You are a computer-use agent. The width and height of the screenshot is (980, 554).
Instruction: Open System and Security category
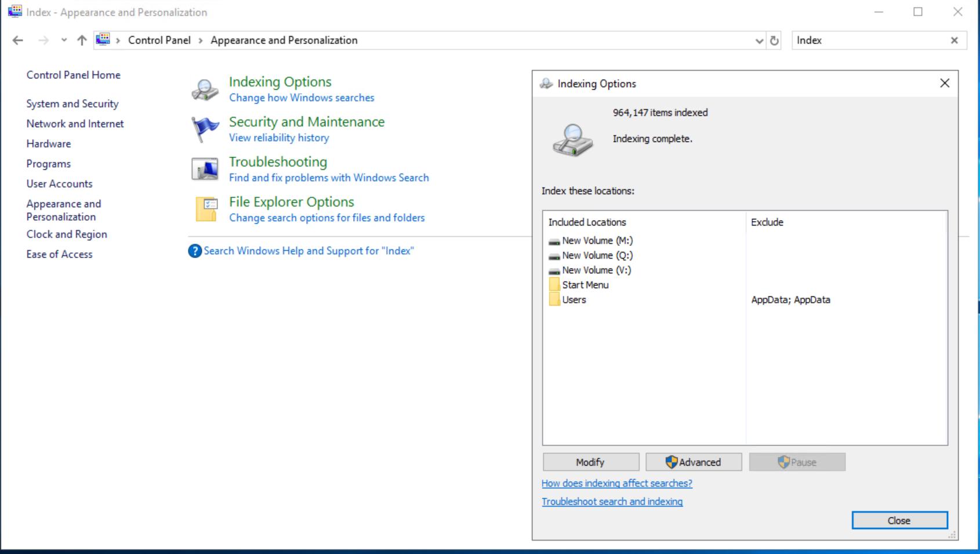pos(72,104)
